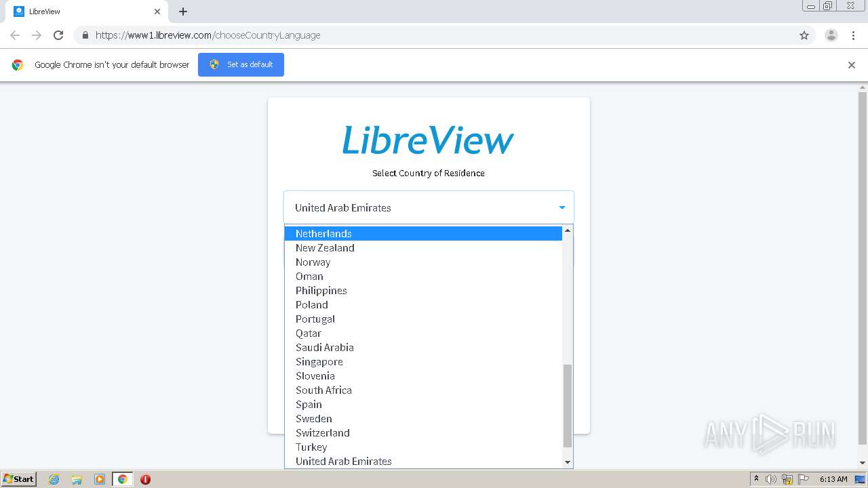
Task: Choose Poland from the dropdown
Action: pos(423,304)
